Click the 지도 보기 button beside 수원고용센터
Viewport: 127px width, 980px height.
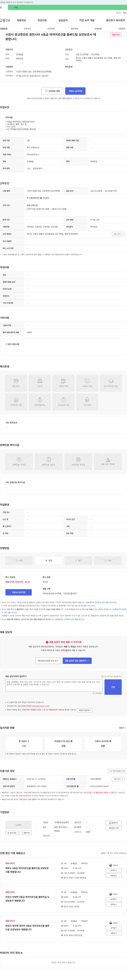pos(118,779)
